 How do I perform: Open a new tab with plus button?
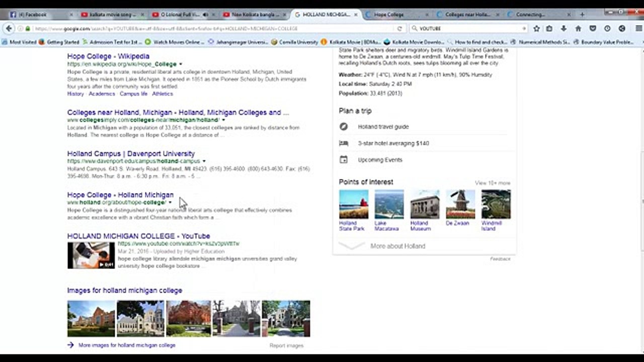(x=582, y=15)
